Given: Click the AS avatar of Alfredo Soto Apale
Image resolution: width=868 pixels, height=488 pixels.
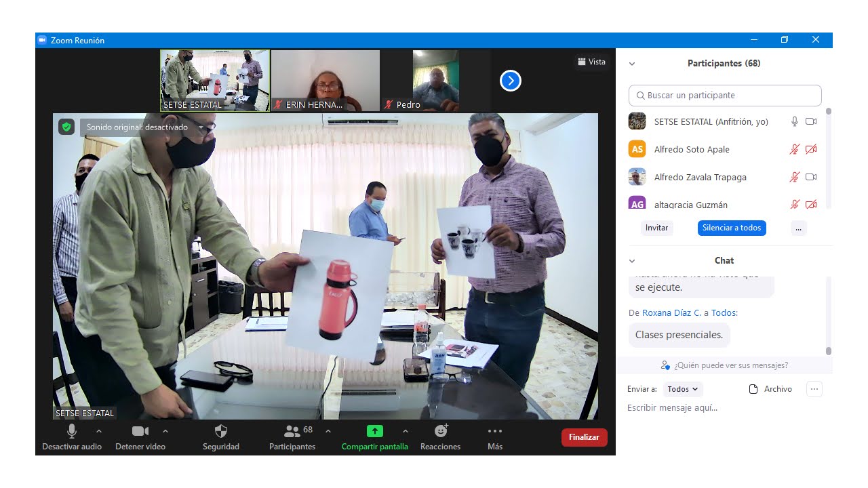Looking at the screenshot, I should click(637, 149).
